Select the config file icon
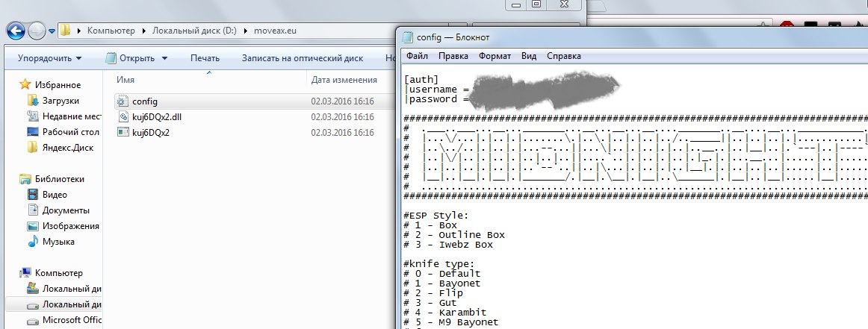Image resolution: width=868 pixels, height=329 pixels. pyautogui.click(x=123, y=101)
